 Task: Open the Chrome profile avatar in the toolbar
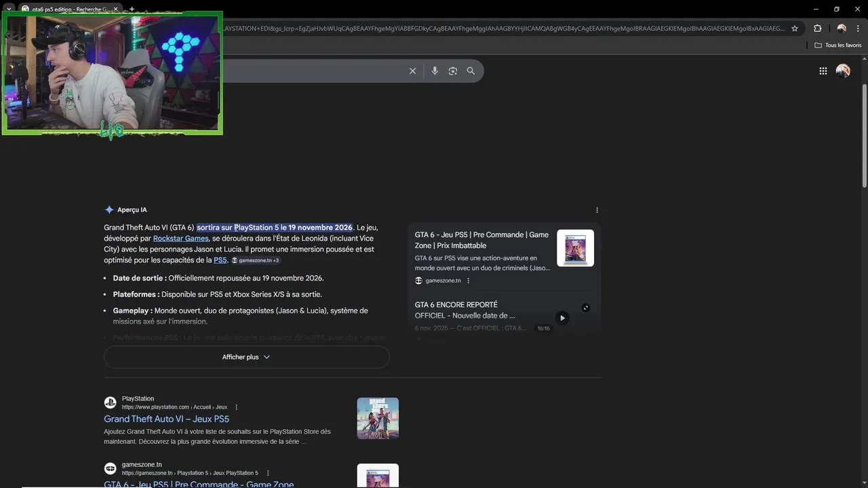[842, 28]
